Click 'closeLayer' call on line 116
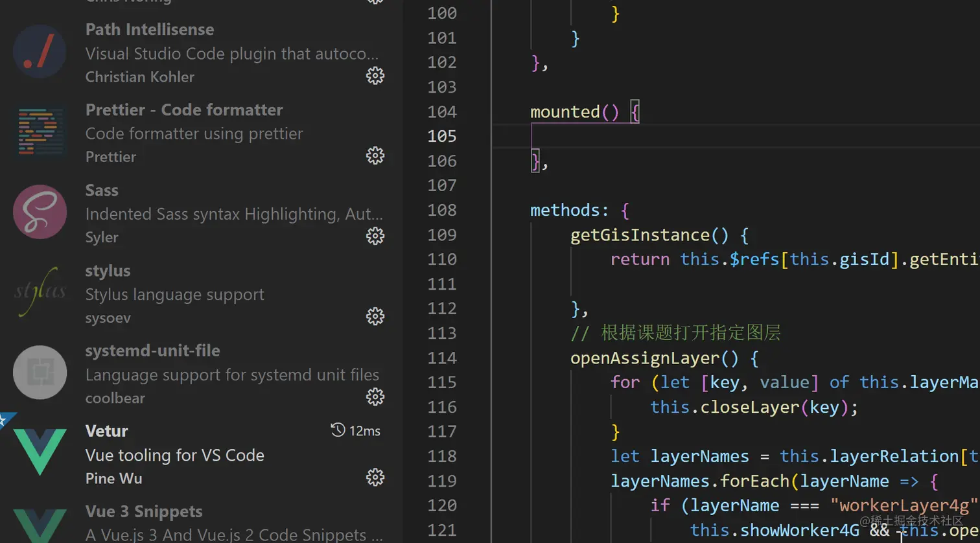Image resolution: width=980 pixels, height=543 pixels. 751,407
